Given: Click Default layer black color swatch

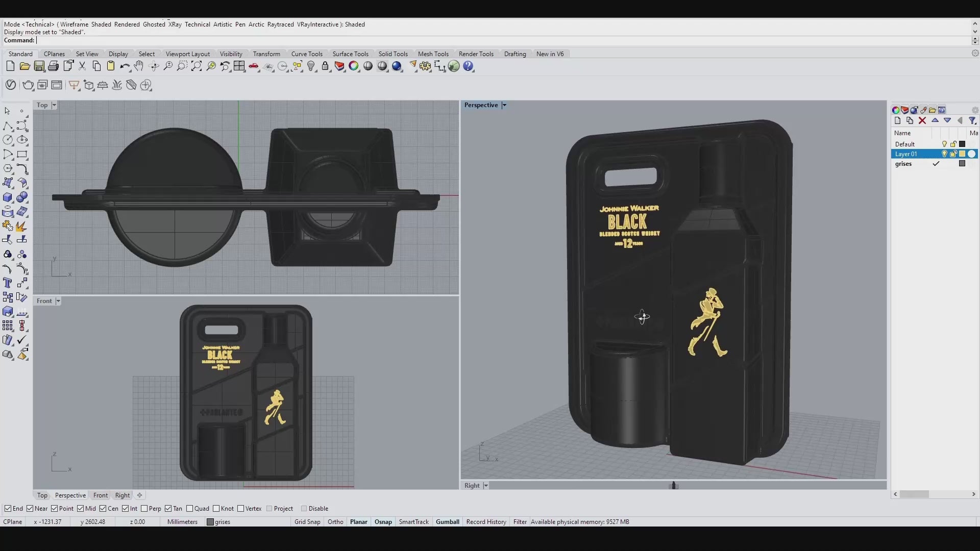Looking at the screenshot, I should point(962,144).
